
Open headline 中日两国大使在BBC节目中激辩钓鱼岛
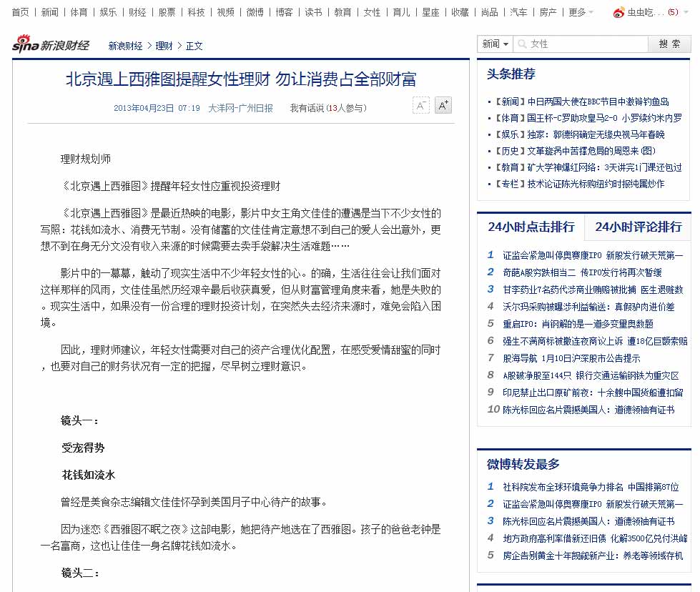(x=598, y=102)
